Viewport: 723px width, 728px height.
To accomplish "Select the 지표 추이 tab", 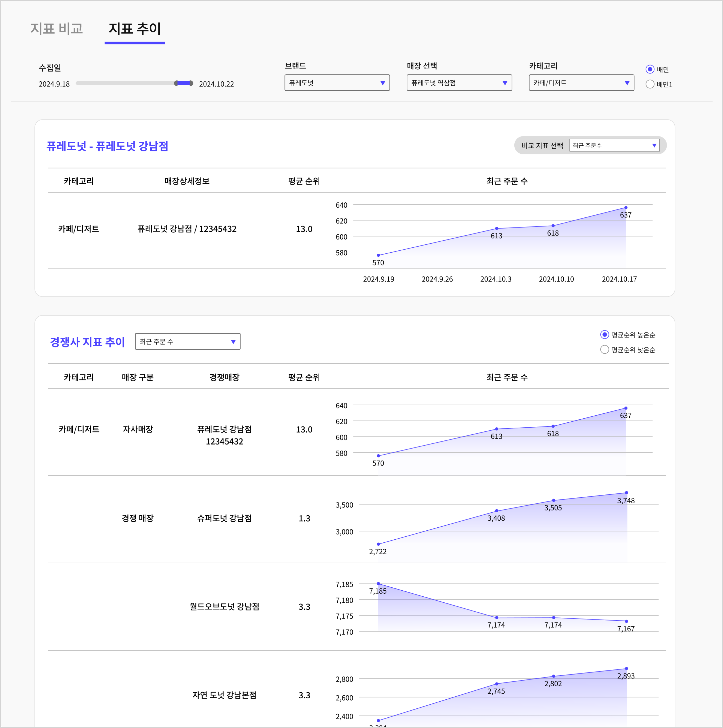I will [135, 29].
